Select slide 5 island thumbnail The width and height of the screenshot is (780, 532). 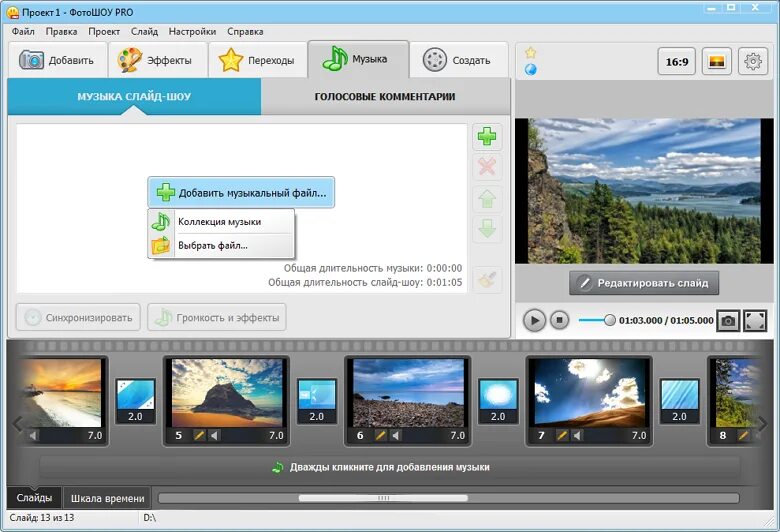pyautogui.click(x=227, y=393)
